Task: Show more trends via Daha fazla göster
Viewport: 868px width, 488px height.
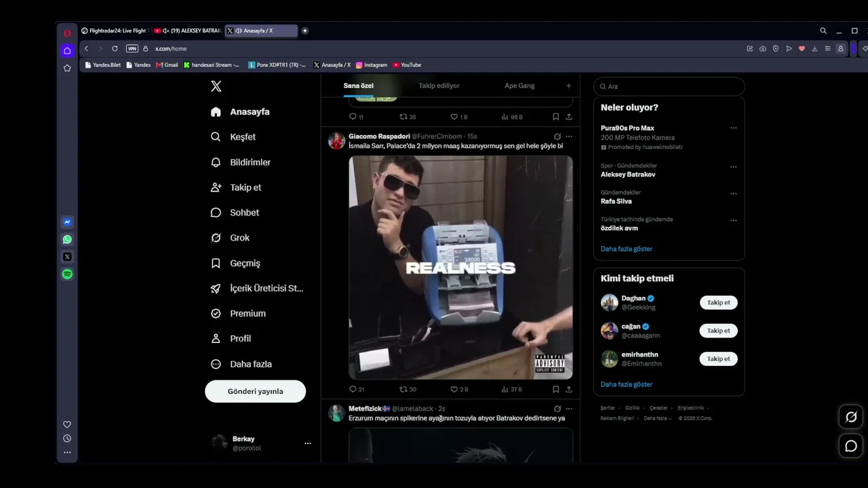Action: coord(627,249)
